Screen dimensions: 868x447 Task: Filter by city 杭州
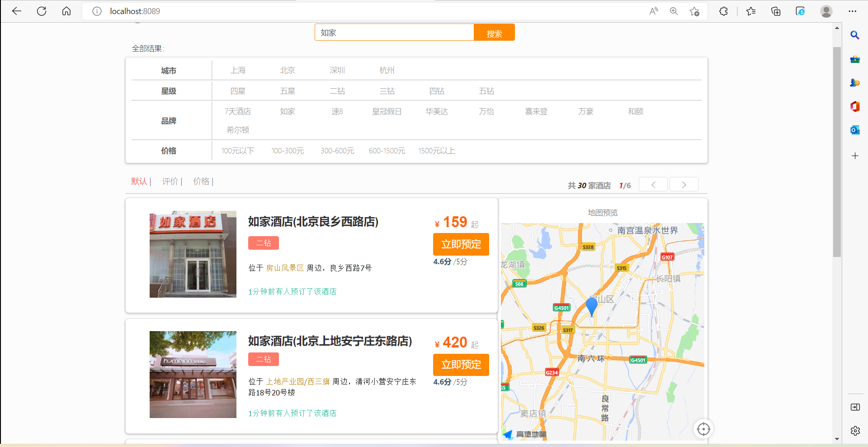pyautogui.click(x=387, y=70)
